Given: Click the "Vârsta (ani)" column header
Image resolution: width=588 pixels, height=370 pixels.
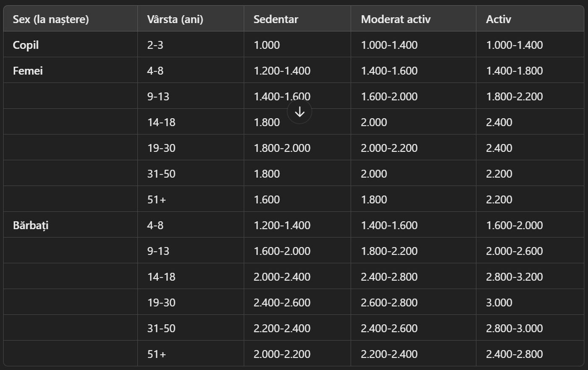Looking at the screenshot, I should 175,19.
